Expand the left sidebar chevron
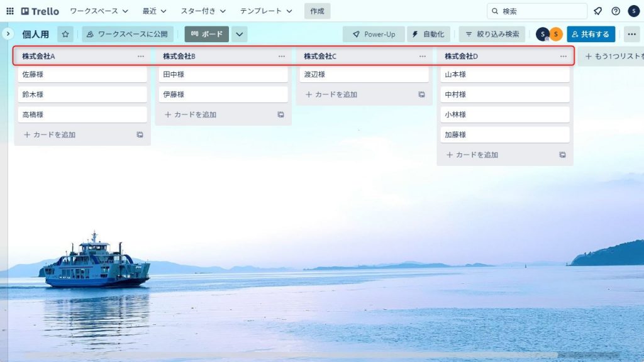 (x=8, y=34)
